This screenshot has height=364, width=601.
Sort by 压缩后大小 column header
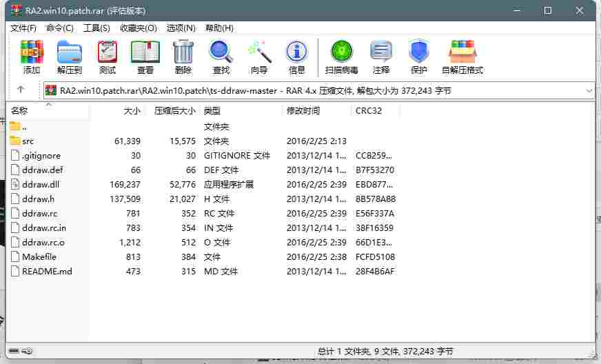coord(173,111)
